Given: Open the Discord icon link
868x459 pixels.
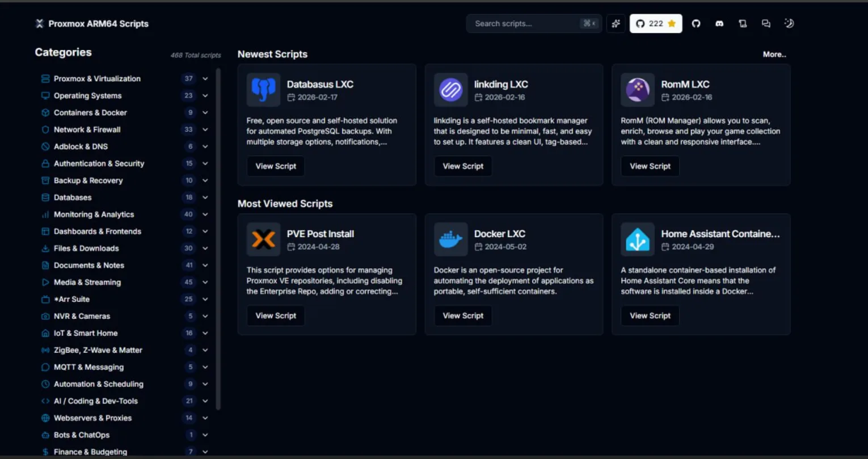Looking at the screenshot, I should click(719, 23).
